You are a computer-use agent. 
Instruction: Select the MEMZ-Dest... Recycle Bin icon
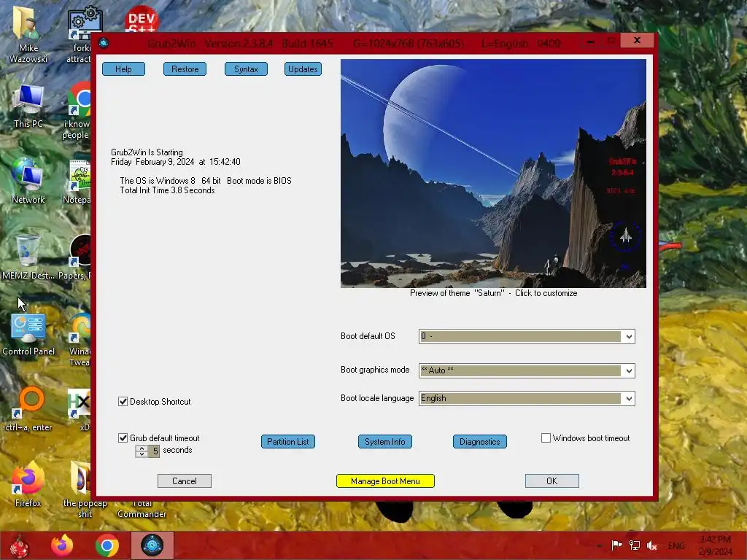[28, 257]
